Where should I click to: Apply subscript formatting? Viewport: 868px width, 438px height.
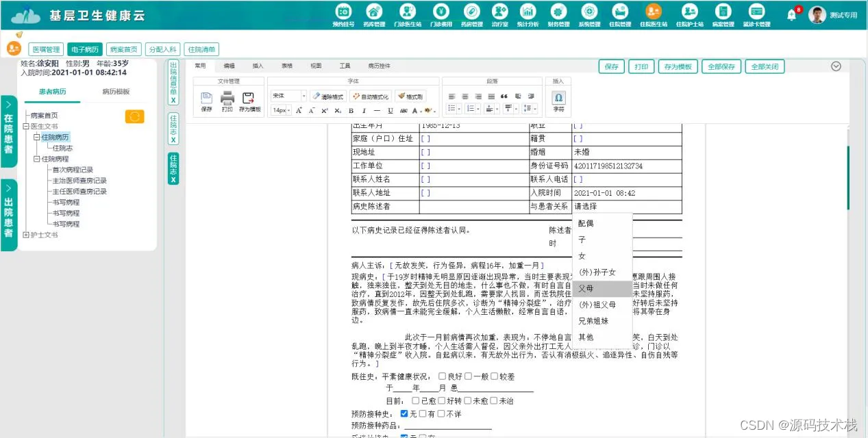(337, 110)
